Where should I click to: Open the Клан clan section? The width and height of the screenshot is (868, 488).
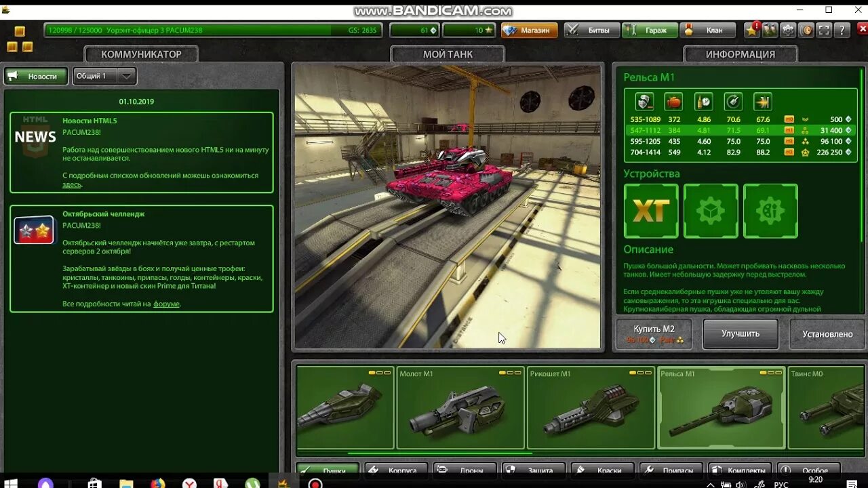(709, 30)
